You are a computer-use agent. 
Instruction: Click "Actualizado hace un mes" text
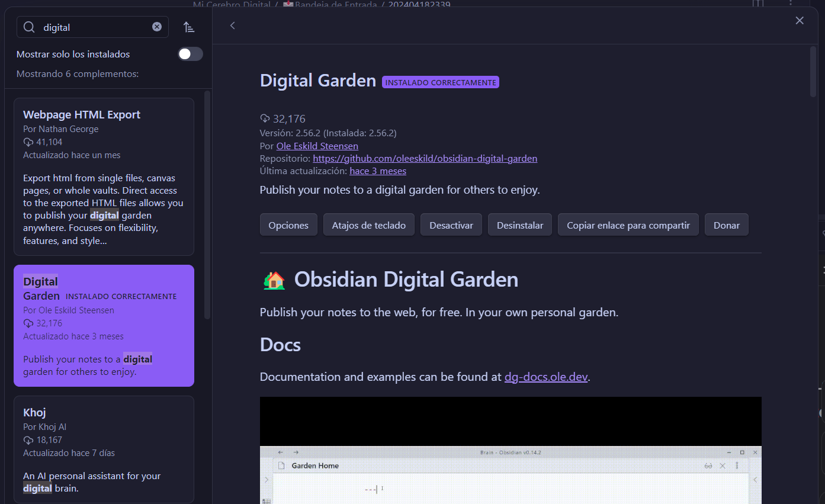pyautogui.click(x=72, y=155)
